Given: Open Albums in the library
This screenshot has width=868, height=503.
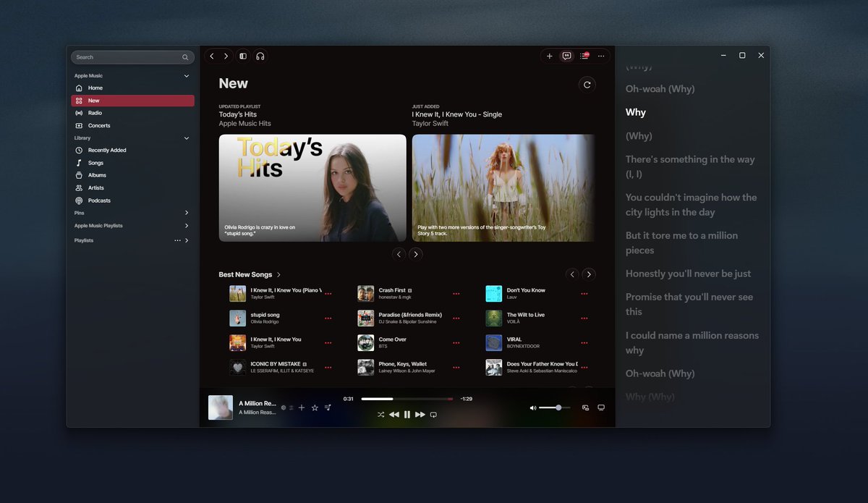Looking at the screenshot, I should click(132, 175).
